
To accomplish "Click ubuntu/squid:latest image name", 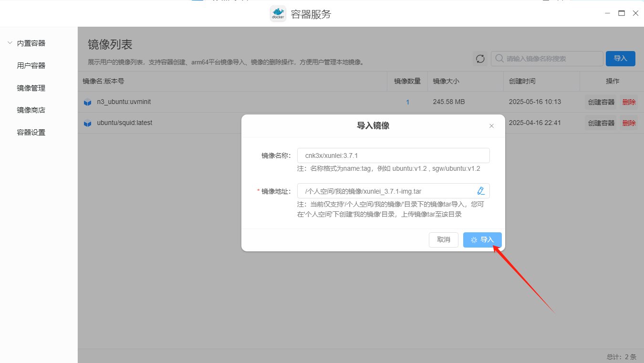I will click(125, 123).
